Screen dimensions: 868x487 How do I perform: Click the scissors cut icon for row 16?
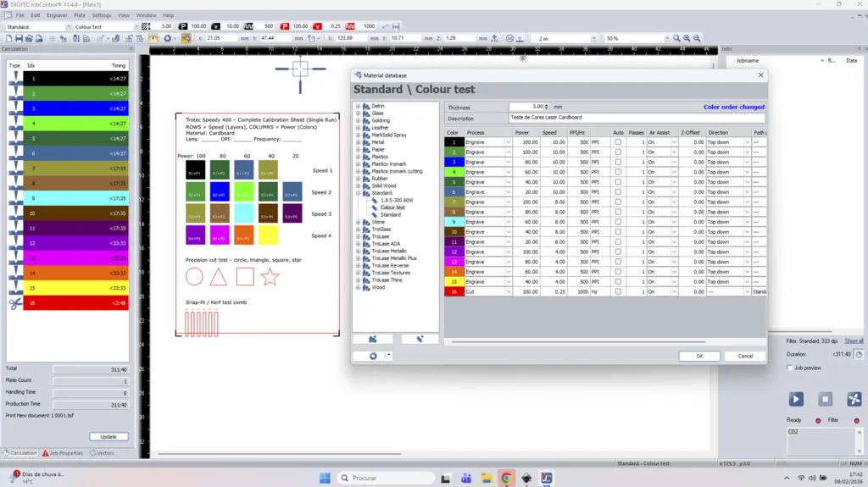[x=15, y=303]
